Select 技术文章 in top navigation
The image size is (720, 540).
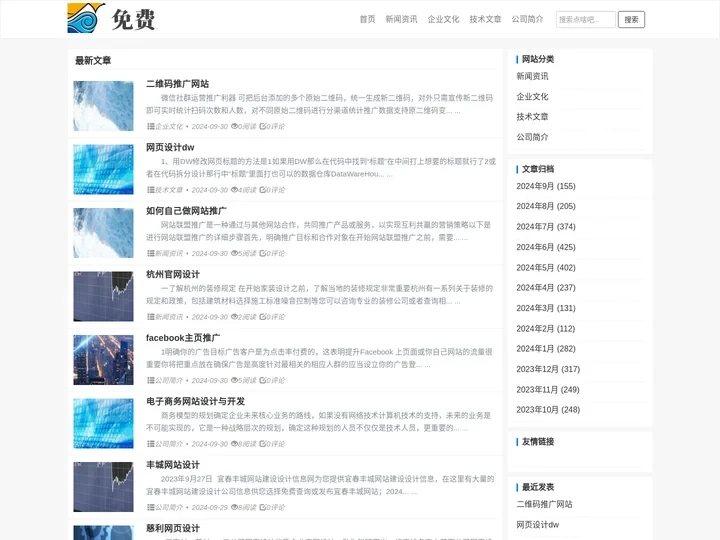tap(485, 19)
